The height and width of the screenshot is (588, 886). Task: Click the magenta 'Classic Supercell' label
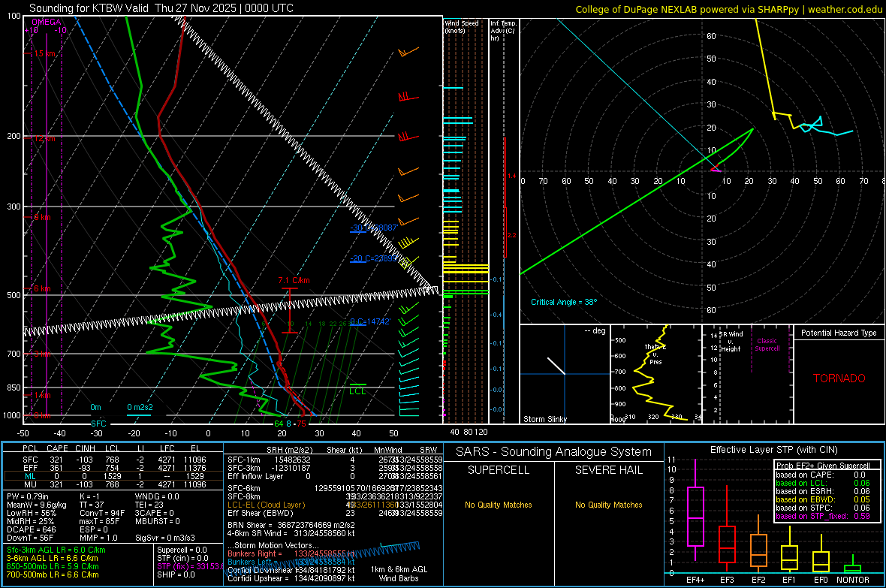(x=767, y=345)
